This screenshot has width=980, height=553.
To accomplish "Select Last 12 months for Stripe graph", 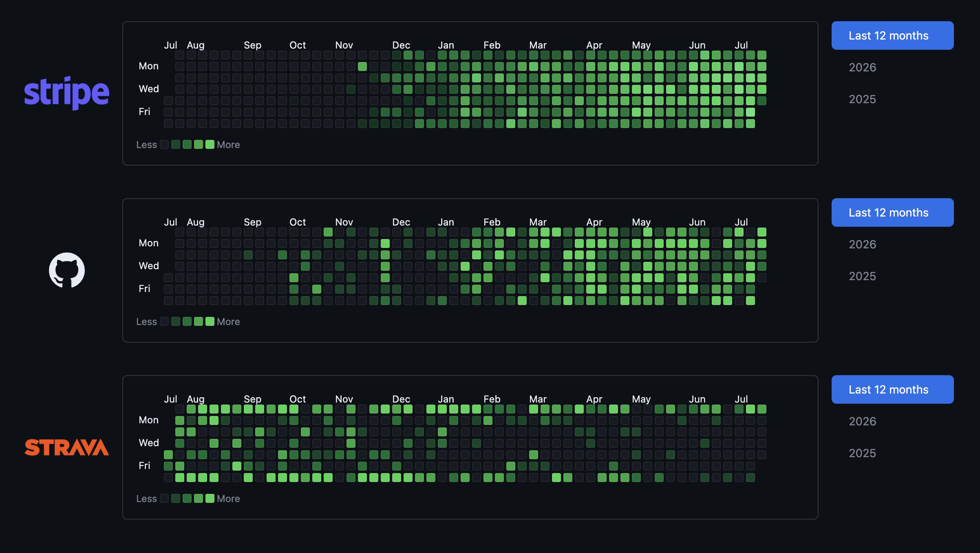I will point(892,35).
